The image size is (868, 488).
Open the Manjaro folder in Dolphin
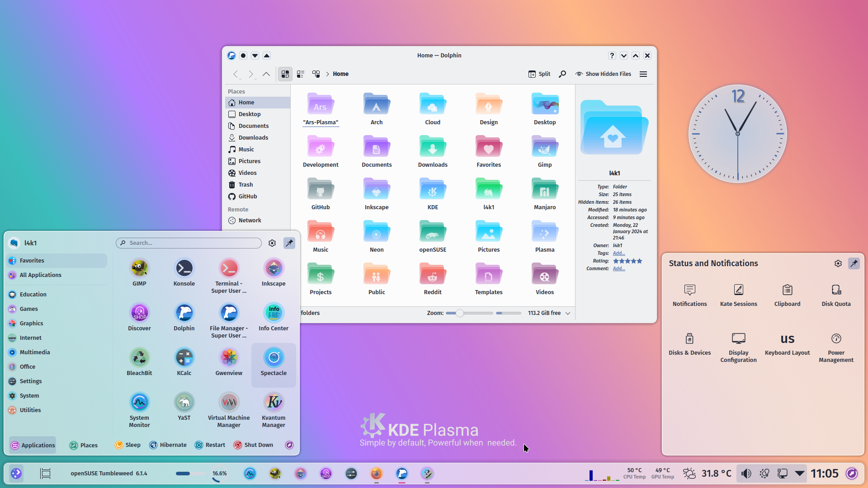[x=545, y=194]
